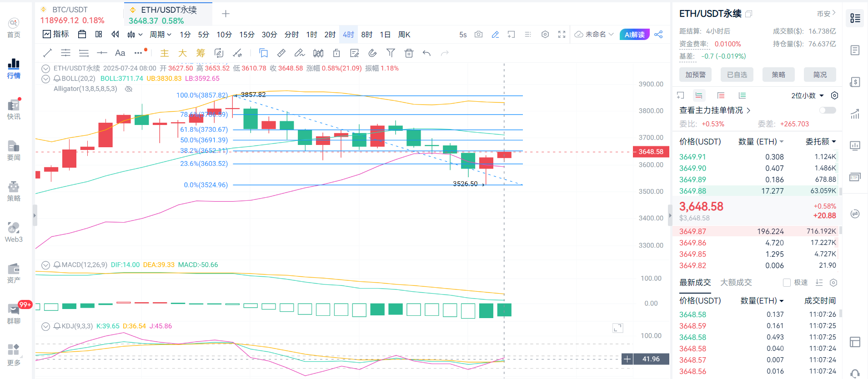
Task: Take a chart screenshot with the camera icon
Action: (478, 35)
